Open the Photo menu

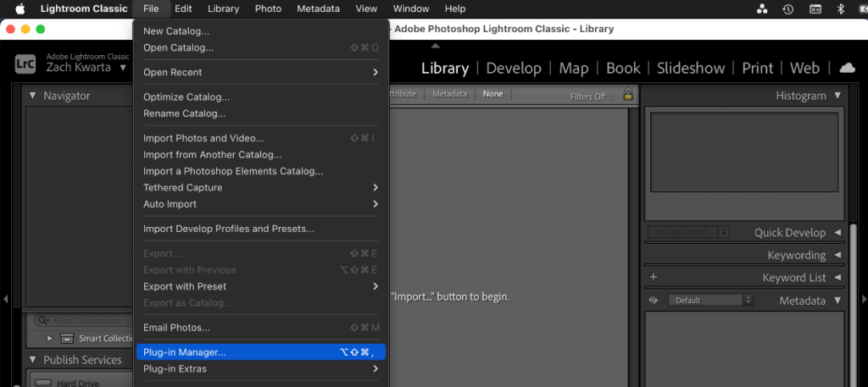point(268,8)
